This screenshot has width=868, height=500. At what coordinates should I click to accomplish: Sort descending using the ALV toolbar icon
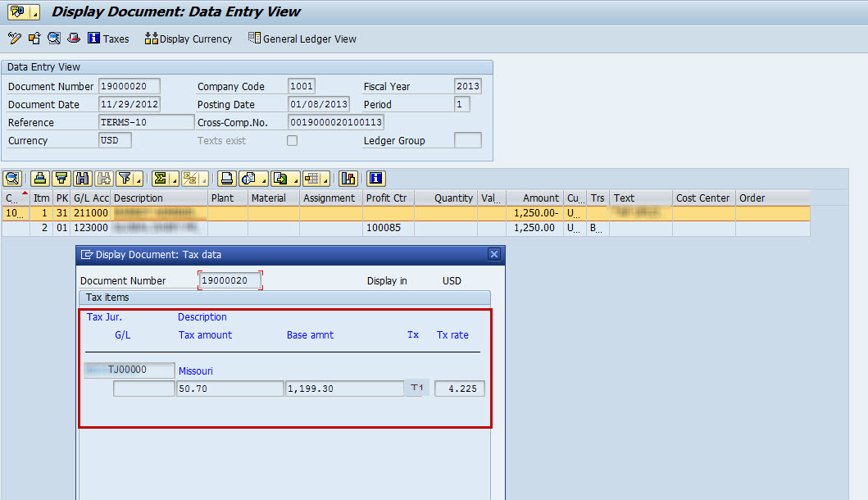click(x=61, y=178)
